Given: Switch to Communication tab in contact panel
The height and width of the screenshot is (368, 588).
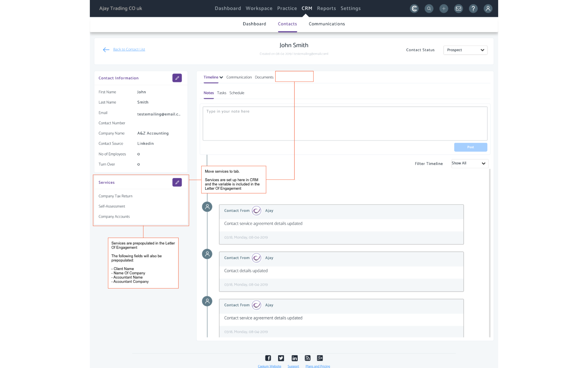Looking at the screenshot, I should 239,77.
